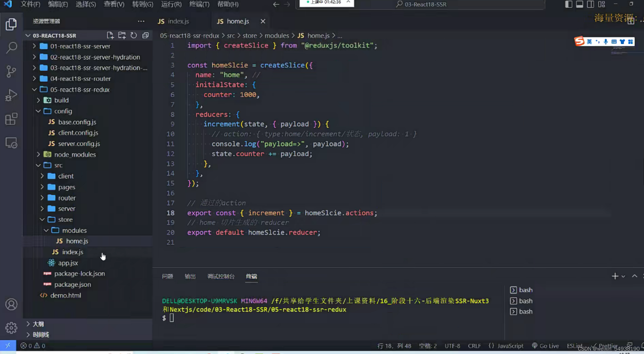The image size is (644, 354).
Task: Switch to the index.js editor tab
Action: click(178, 21)
